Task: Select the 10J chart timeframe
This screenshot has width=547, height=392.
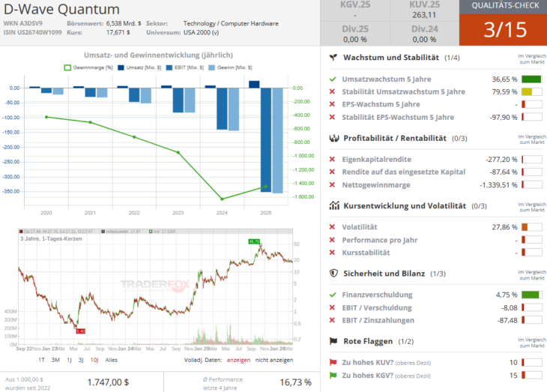Action: [x=94, y=360]
